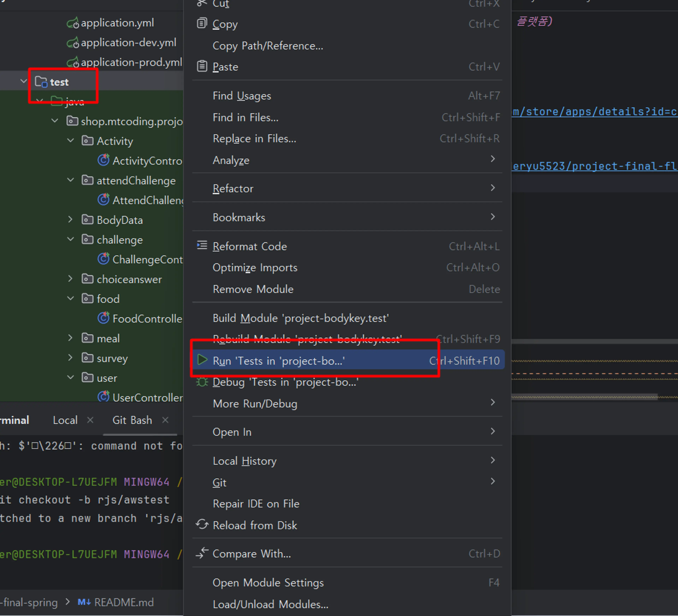678x616 pixels.
Task: Click the README.md markdown icon in breadcrumb
Action: tap(84, 602)
